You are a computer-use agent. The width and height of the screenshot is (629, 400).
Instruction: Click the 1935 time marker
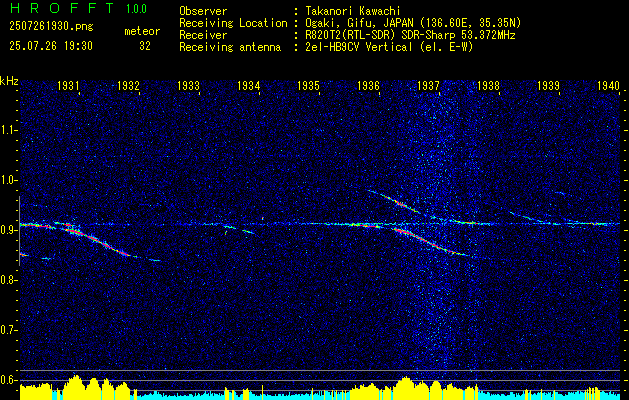(308, 86)
